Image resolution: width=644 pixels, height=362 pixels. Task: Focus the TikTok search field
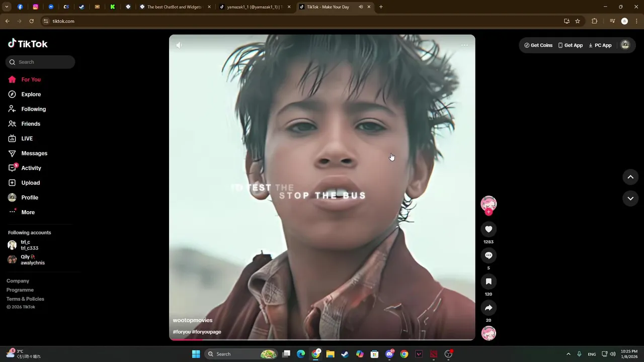(40, 62)
